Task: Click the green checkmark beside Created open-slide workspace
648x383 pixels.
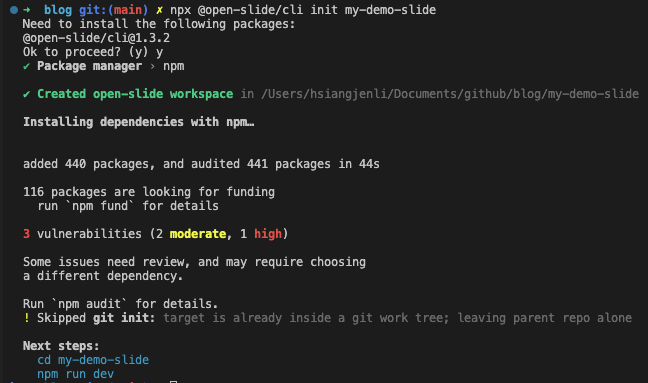Action: pos(26,94)
